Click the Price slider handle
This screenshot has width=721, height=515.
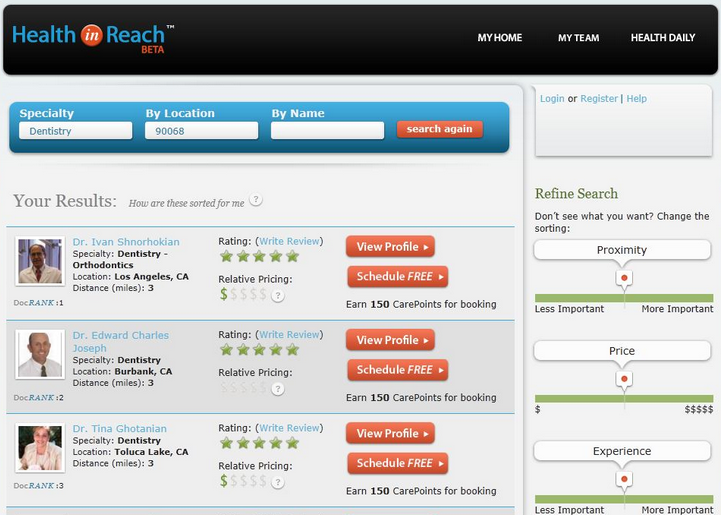pyautogui.click(x=624, y=380)
